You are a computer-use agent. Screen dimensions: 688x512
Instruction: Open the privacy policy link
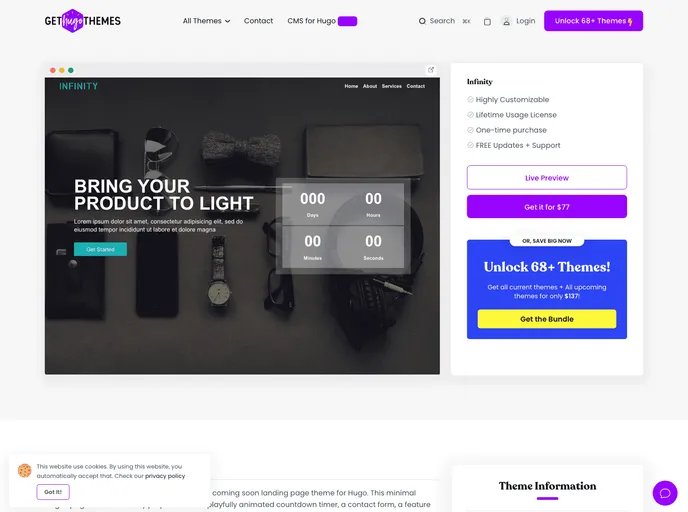coord(165,476)
